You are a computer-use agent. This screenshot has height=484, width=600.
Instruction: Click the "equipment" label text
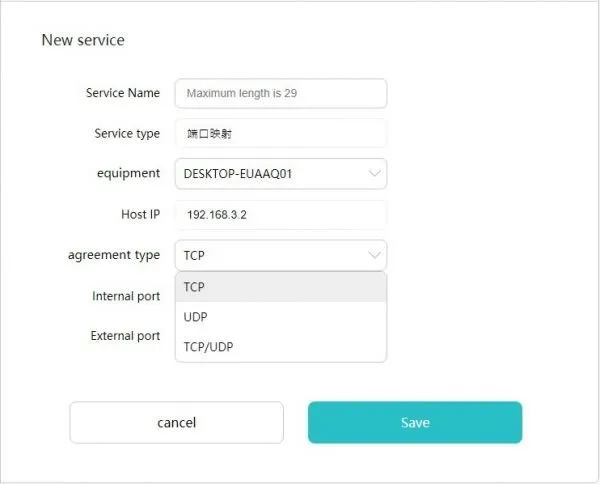pyautogui.click(x=129, y=173)
